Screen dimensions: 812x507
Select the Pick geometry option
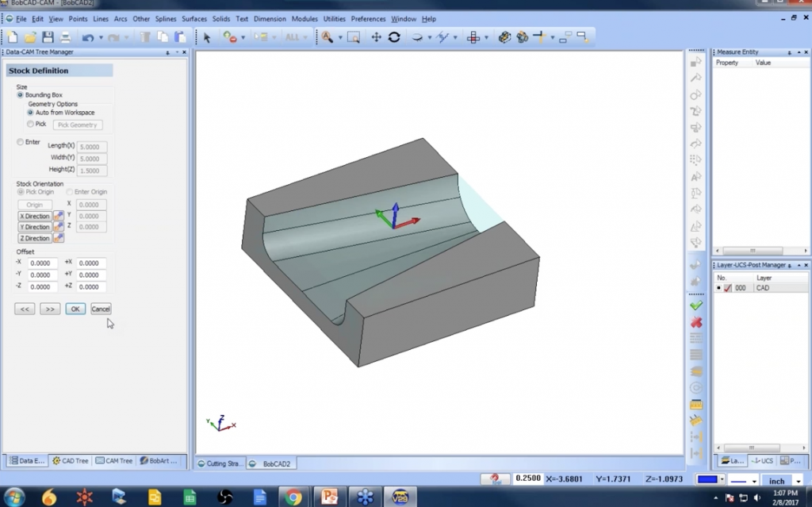30,125
